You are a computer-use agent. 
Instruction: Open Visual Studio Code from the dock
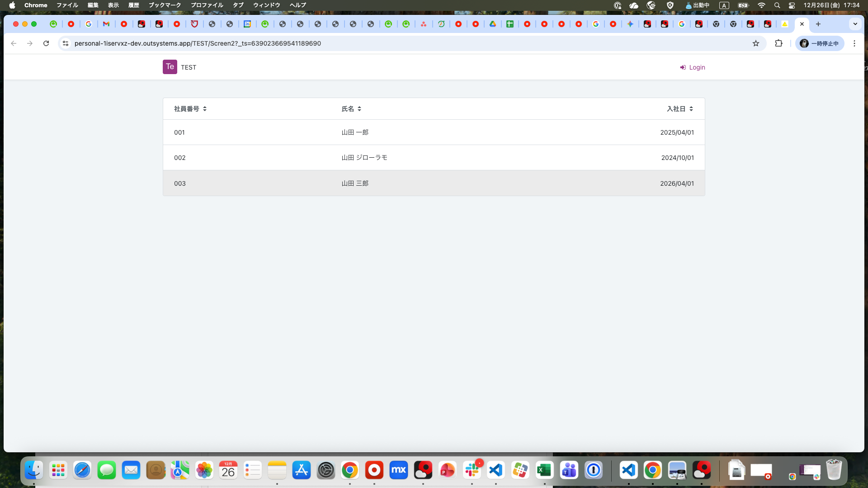[x=496, y=470]
